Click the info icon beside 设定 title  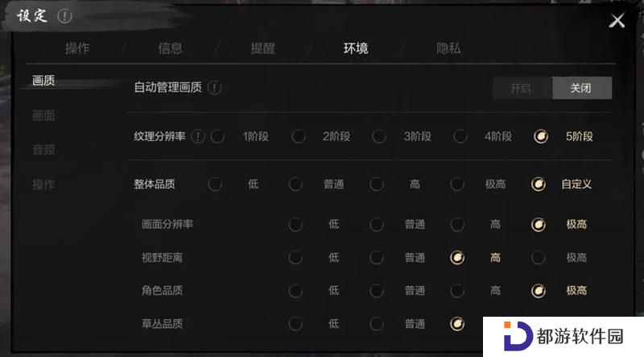(64, 16)
